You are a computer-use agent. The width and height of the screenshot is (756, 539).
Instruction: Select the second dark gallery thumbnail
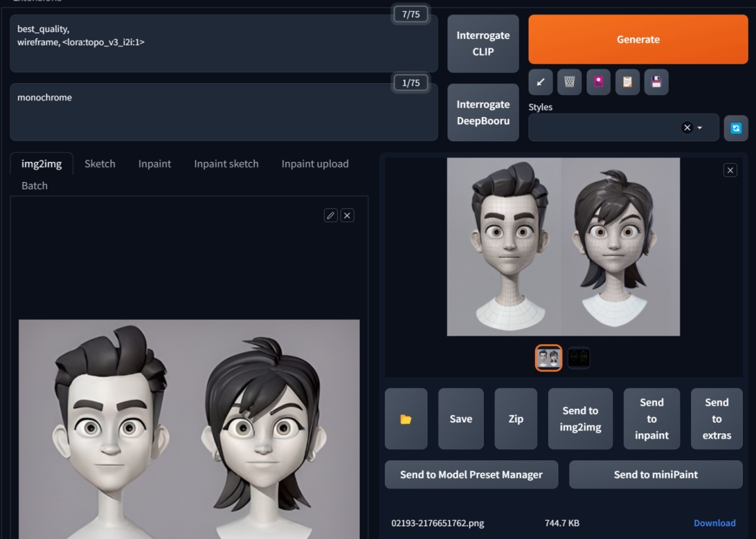click(x=579, y=358)
